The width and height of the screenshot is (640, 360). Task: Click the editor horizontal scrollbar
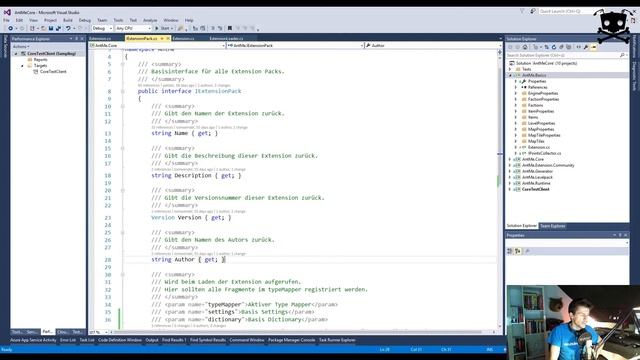click(302, 332)
